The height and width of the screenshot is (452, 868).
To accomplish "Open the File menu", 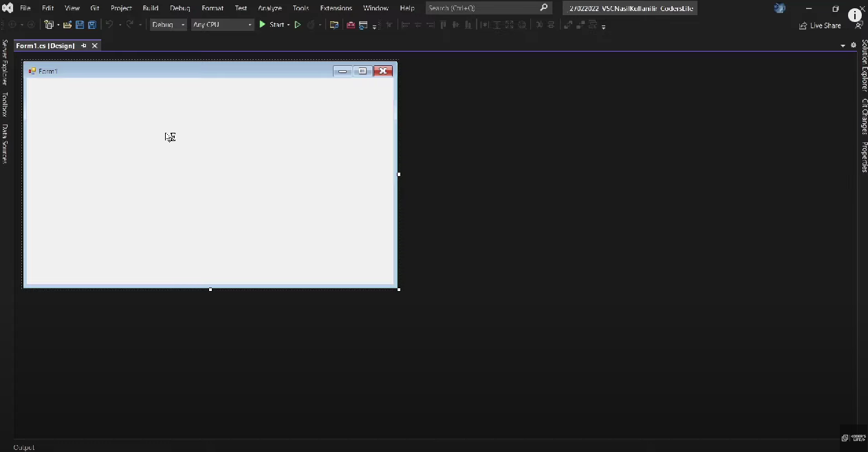I will 25,8.
